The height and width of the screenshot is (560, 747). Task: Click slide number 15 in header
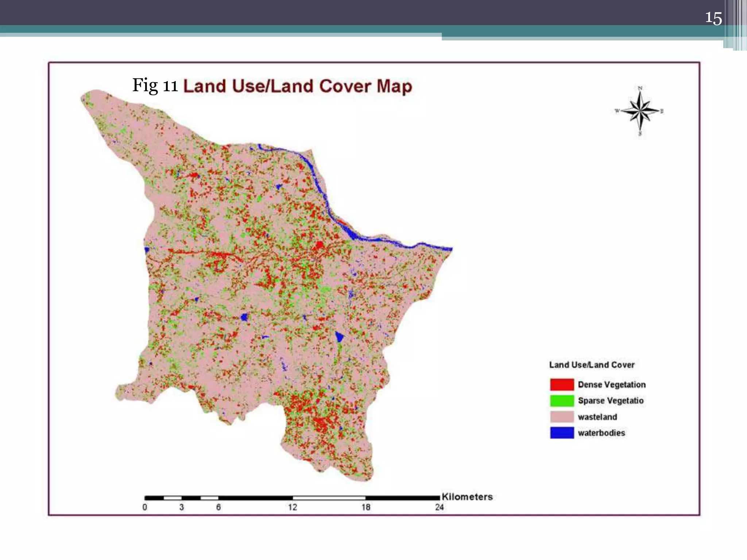tap(713, 18)
